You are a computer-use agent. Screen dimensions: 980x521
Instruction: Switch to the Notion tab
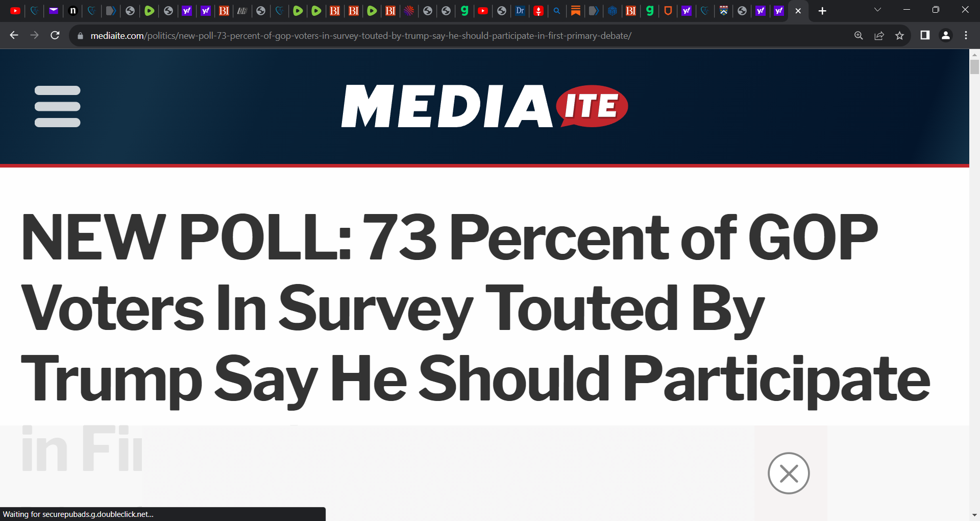73,11
